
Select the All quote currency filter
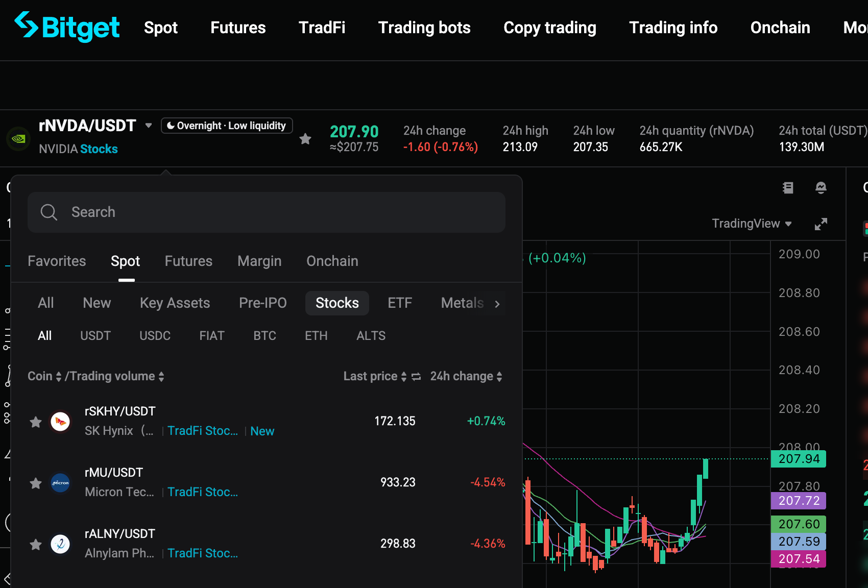point(45,336)
